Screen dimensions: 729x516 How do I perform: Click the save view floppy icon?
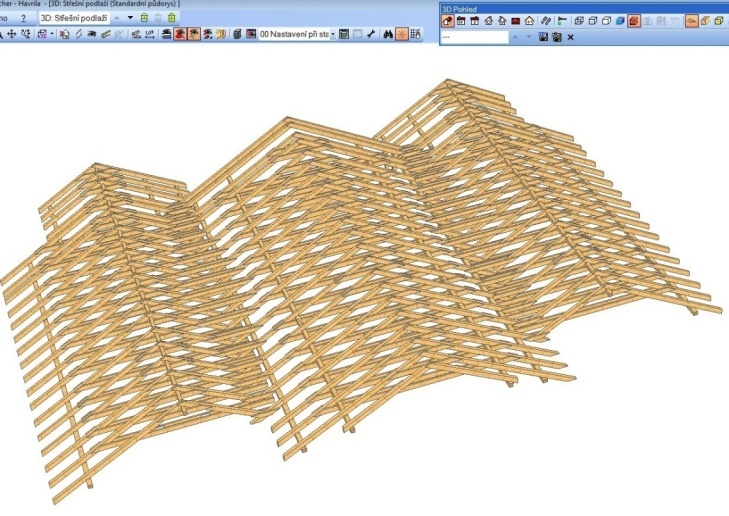(x=543, y=37)
